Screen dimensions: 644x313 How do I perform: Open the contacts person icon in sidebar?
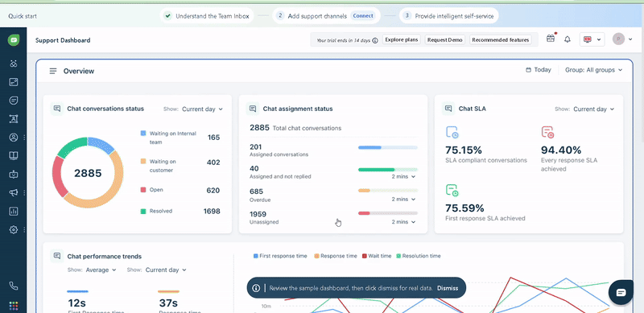tap(13, 138)
